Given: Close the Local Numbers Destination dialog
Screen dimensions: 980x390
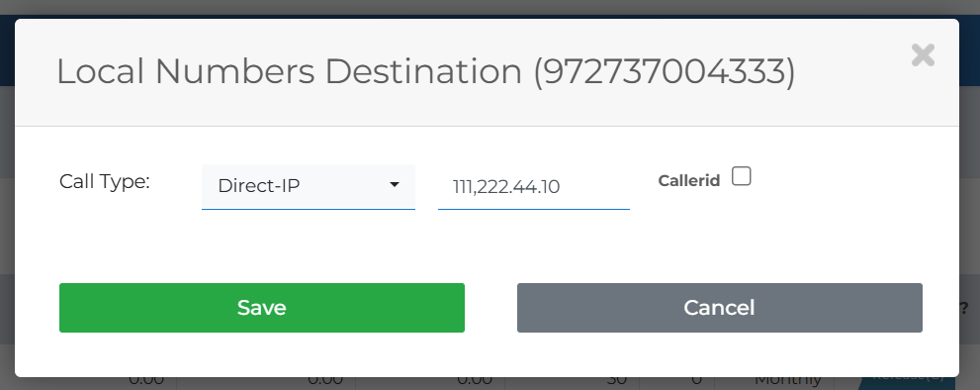Looking at the screenshot, I should click(x=923, y=55).
